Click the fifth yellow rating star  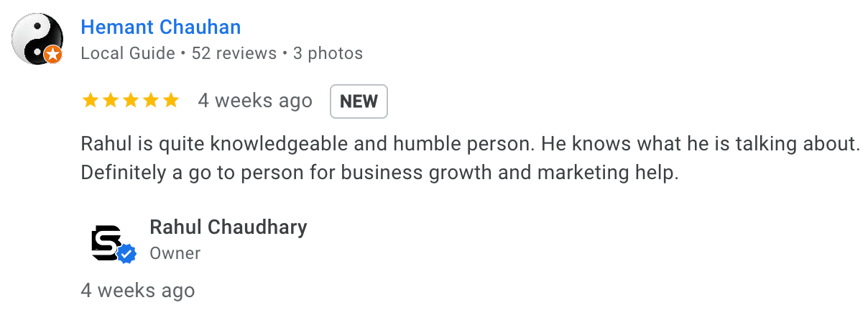(x=171, y=101)
